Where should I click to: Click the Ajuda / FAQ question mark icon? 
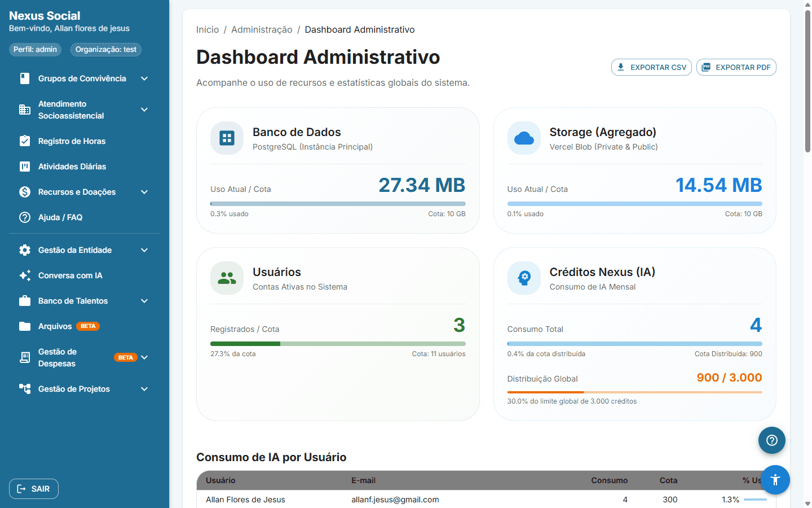(x=25, y=217)
